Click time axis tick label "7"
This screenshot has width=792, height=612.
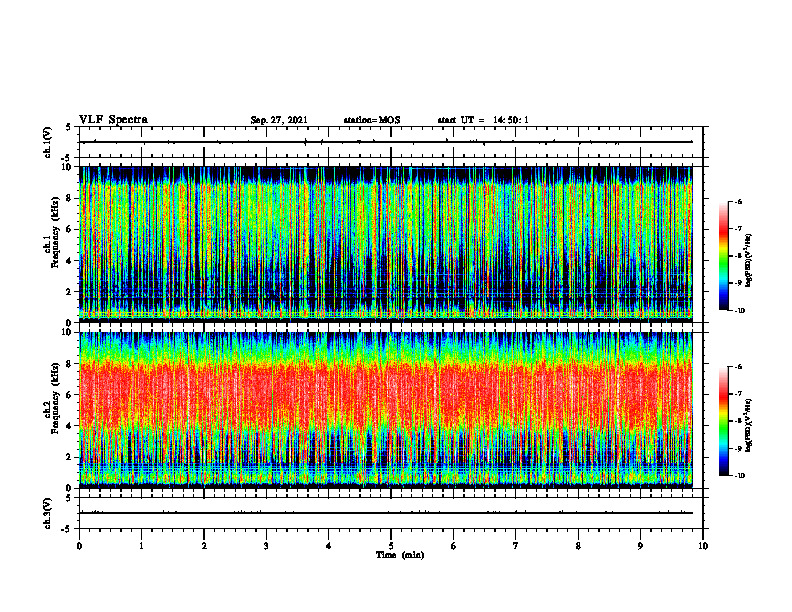[516, 546]
